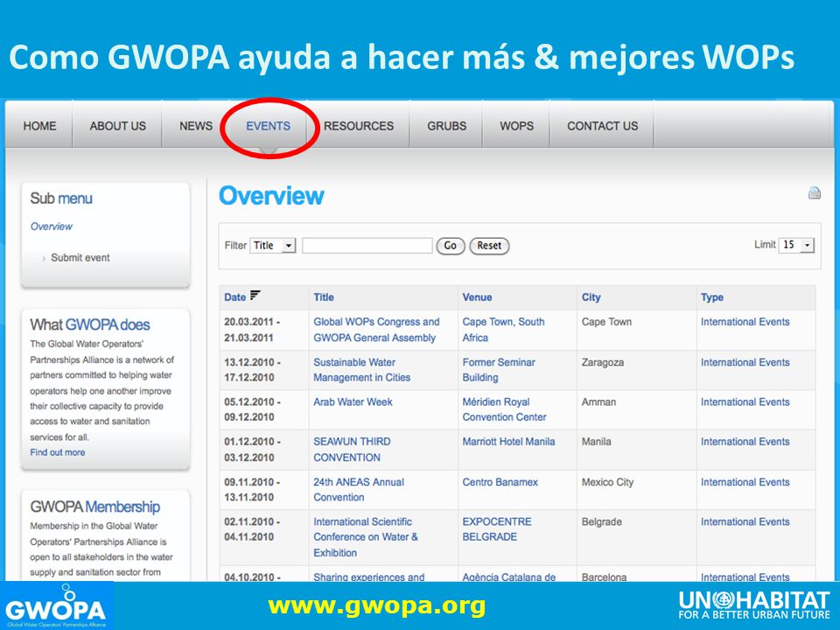Sort by the Venue column header
The image size is (840, 630).
coord(478,297)
